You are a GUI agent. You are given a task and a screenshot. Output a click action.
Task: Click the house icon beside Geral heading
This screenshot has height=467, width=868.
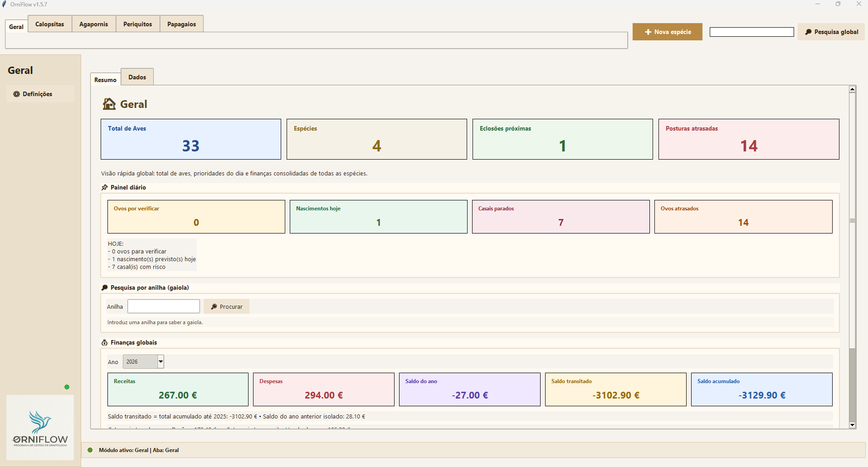pyautogui.click(x=109, y=104)
